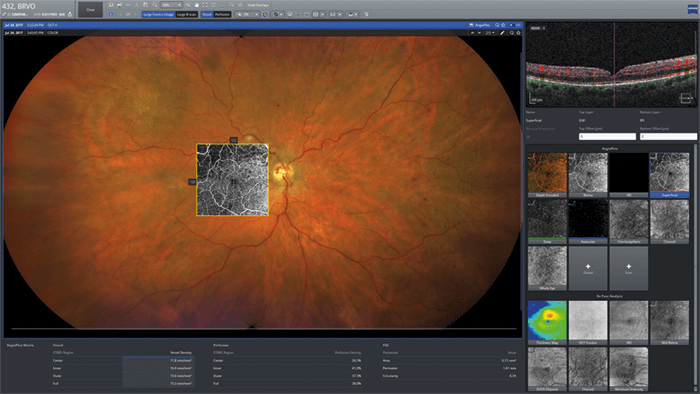Open the 2/3 image count dropdown

coord(490,33)
